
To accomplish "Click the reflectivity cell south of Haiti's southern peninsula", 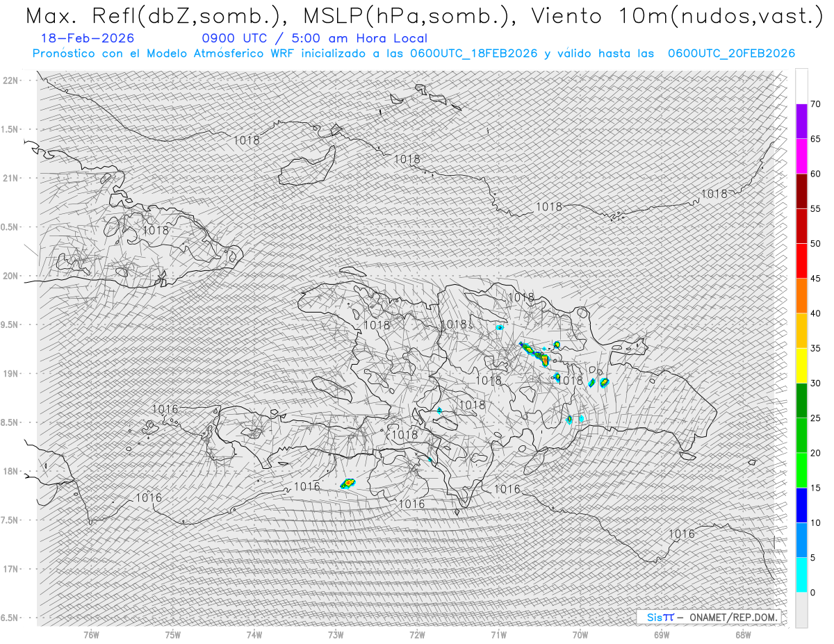I will coord(347,483).
